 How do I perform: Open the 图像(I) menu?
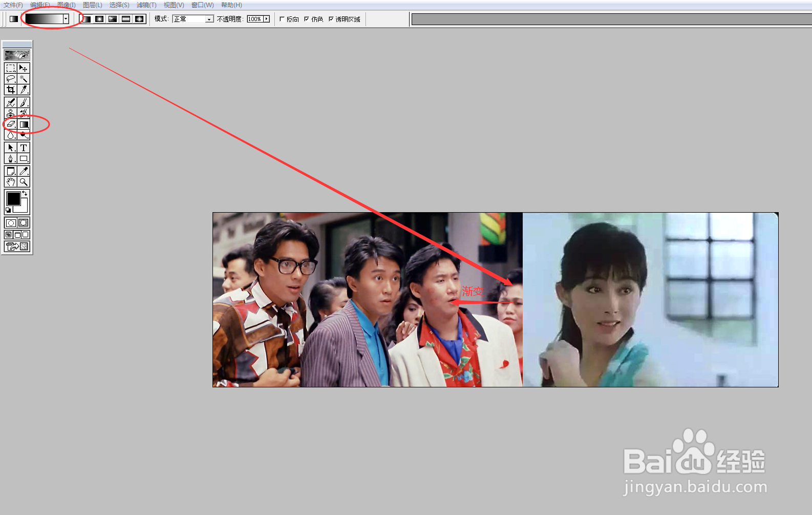[x=67, y=5]
